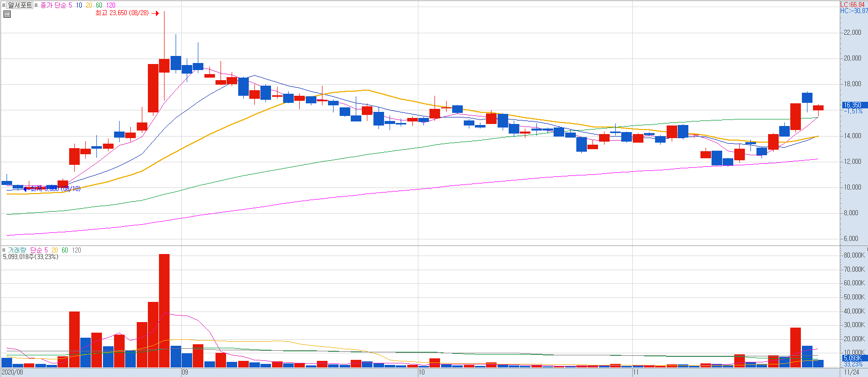
Task: Click the 11/24 date label
Action: (851, 372)
